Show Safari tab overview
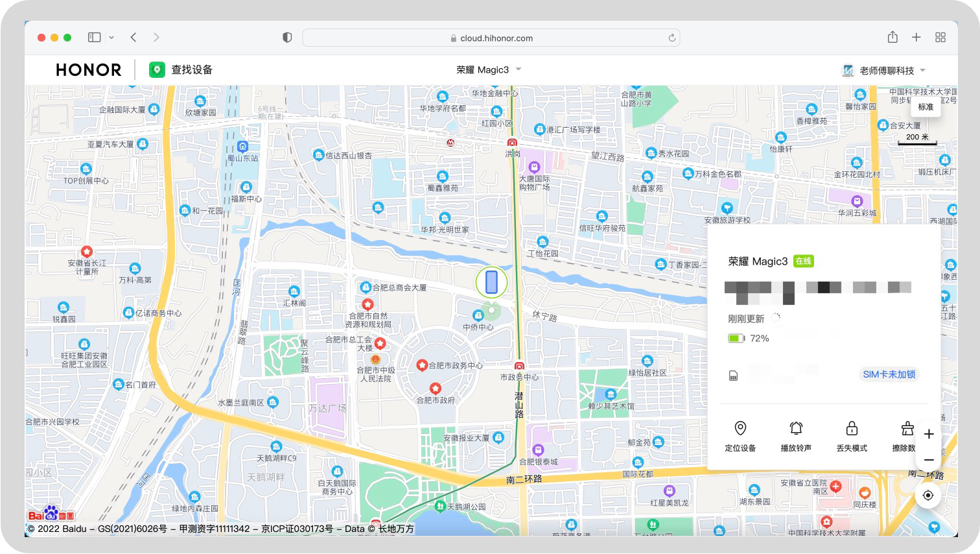The height and width of the screenshot is (554, 980). click(940, 38)
